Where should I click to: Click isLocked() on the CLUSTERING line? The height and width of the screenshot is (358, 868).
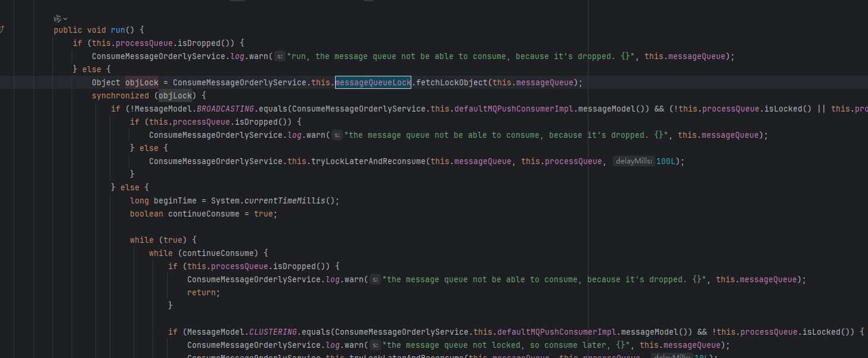click(826, 332)
